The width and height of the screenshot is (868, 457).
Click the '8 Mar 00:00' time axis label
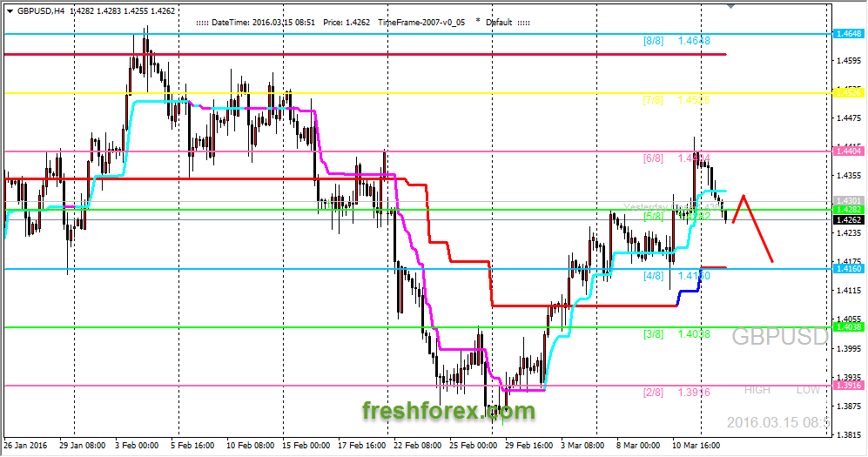[x=638, y=446]
